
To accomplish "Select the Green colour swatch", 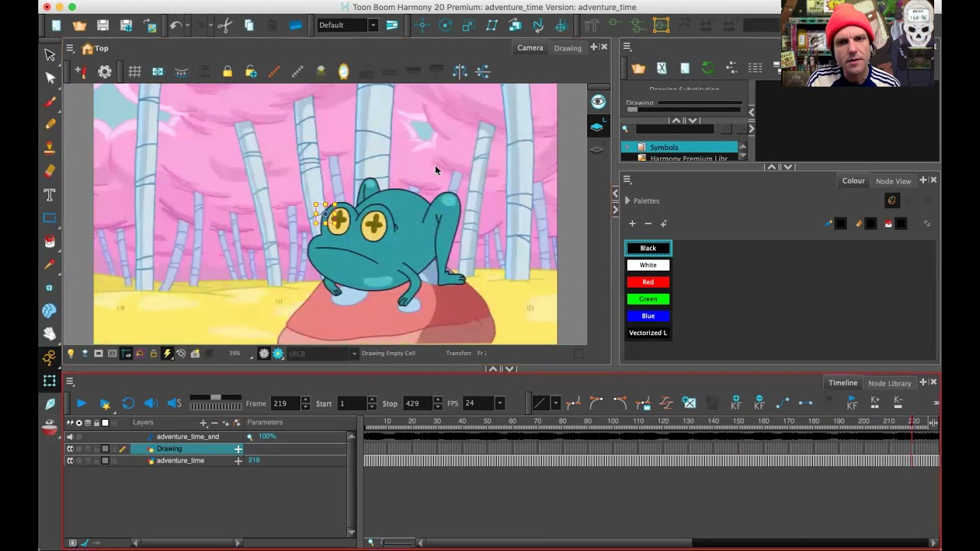I will pyautogui.click(x=648, y=299).
